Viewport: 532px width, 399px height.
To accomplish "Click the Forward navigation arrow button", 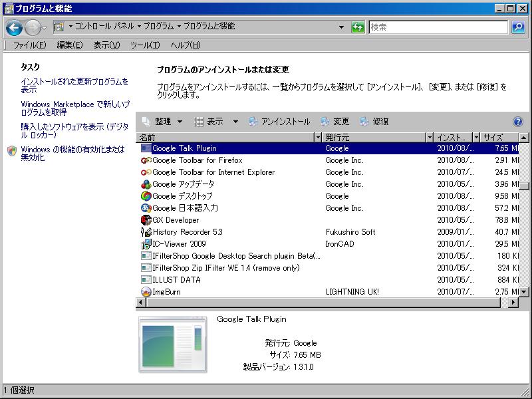I will 33,27.
